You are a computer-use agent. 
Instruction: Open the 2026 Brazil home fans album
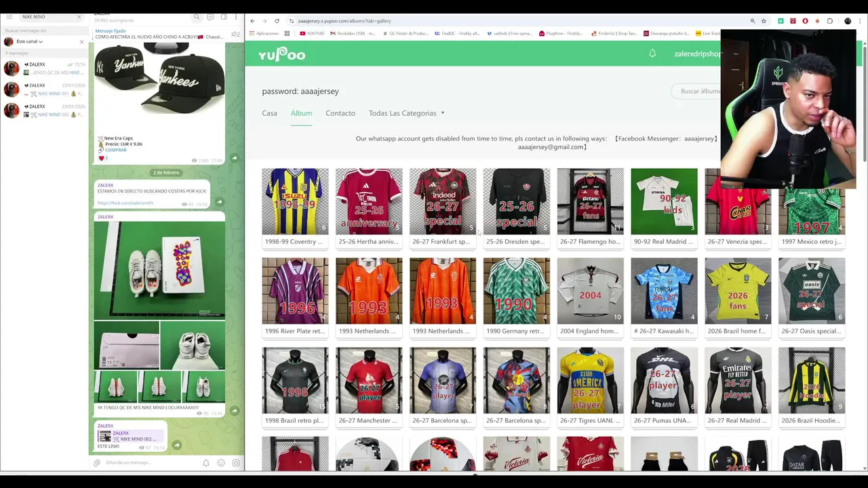(x=738, y=297)
